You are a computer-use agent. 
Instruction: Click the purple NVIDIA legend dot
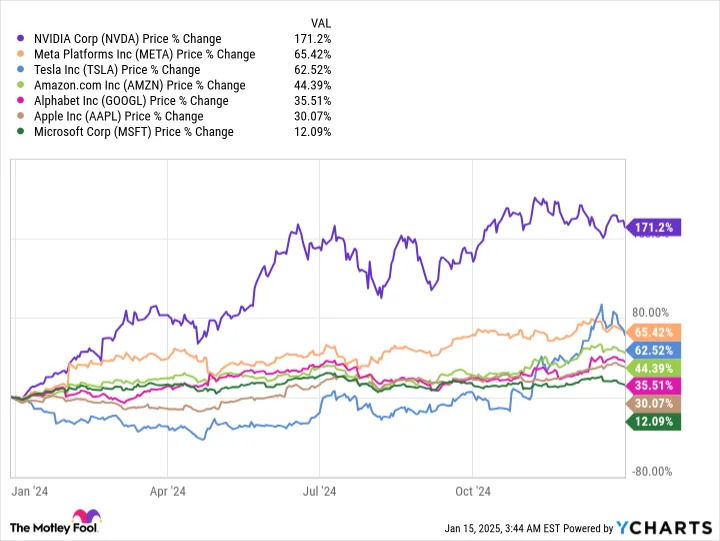coord(20,39)
